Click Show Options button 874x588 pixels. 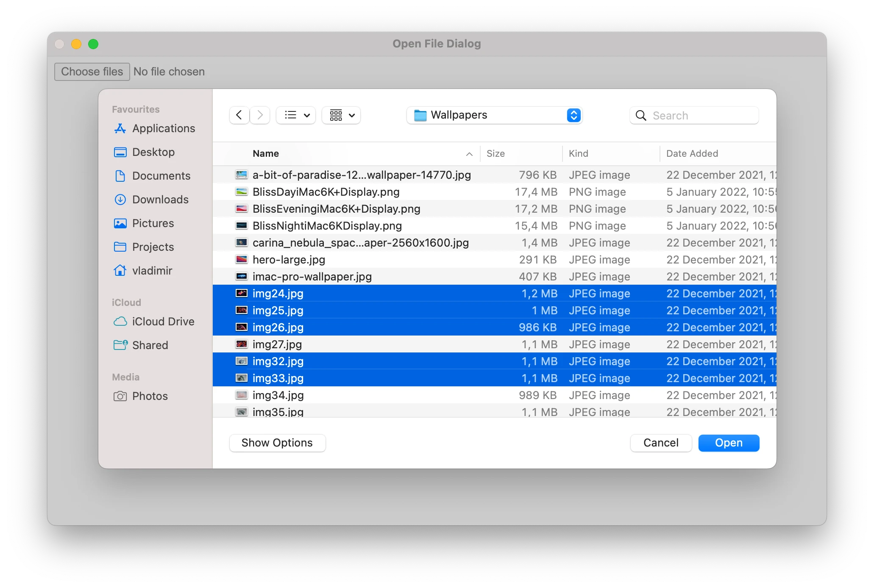276,442
